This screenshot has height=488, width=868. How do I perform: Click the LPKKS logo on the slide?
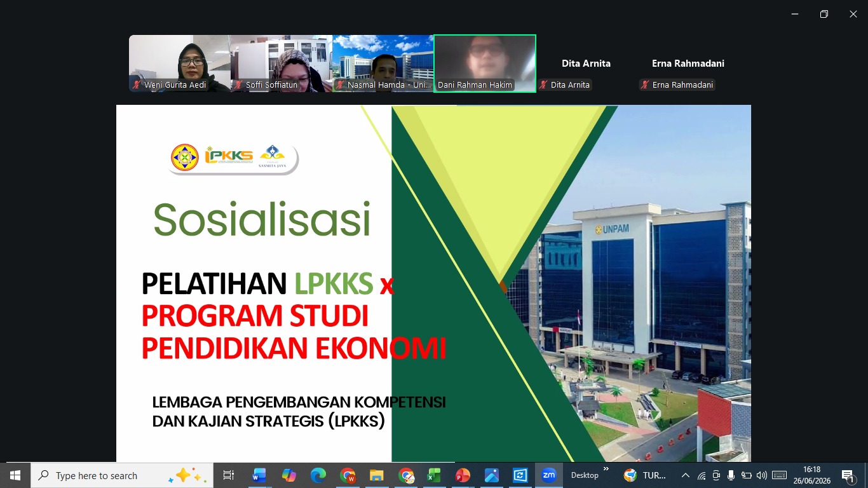229,156
